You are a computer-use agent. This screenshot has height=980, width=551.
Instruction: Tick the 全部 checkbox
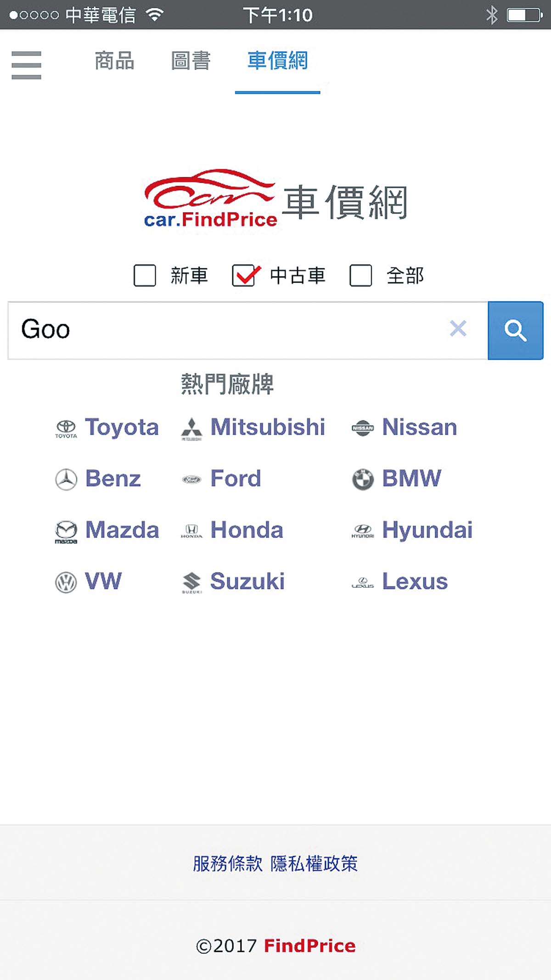[x=360, y=276]
